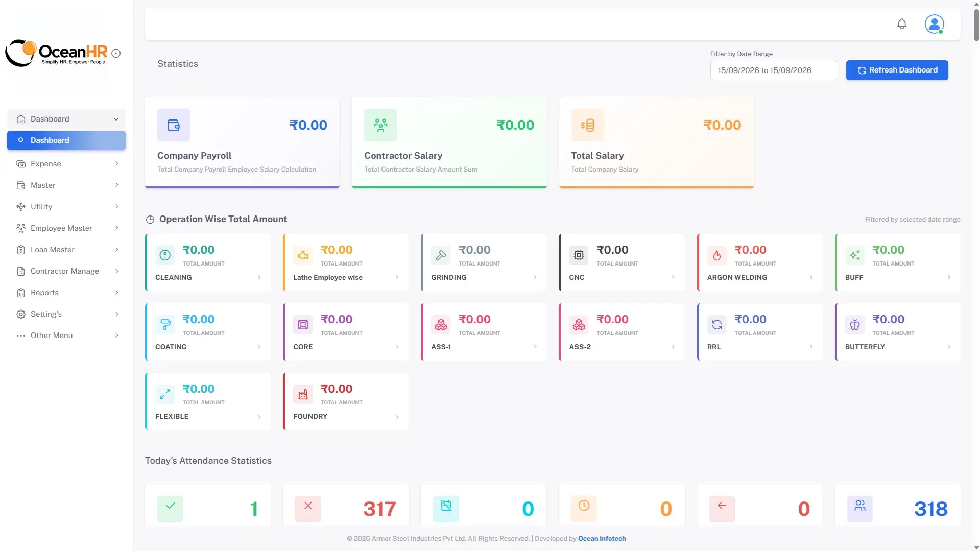Expand the Master menu
This screenshot has width=980, height=551.
click(x=66, y=185)
